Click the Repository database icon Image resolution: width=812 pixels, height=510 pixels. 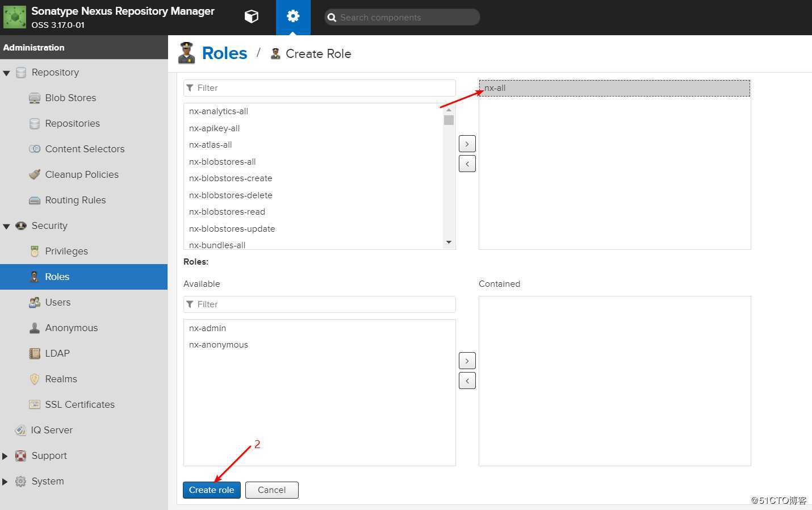click(x=21, y=72)
